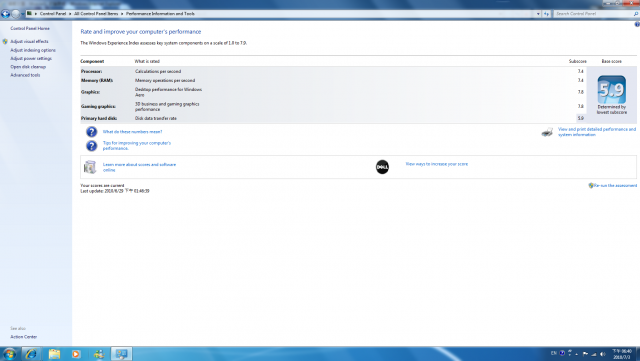
Task: Open the Windows Start menu
Action: click(9, 354)
